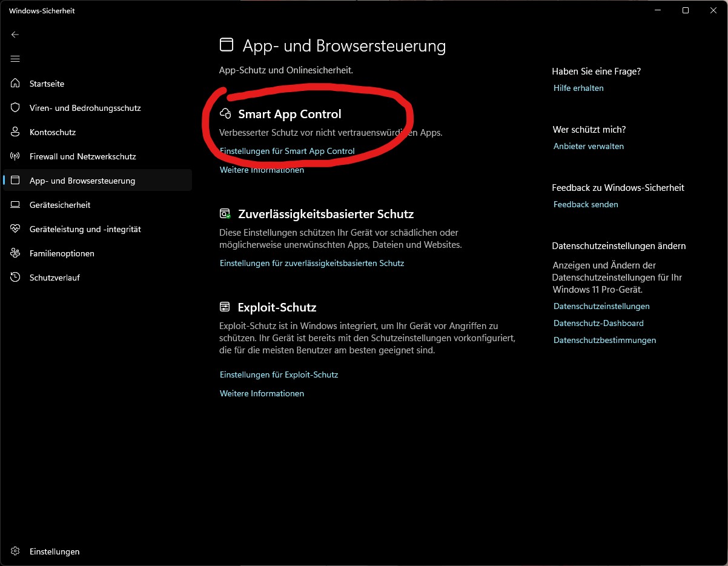This screenshot has height=566, width=728.
Task: Click 'Haben Sie eine Frage?' text
Action: tap(597, 71)
